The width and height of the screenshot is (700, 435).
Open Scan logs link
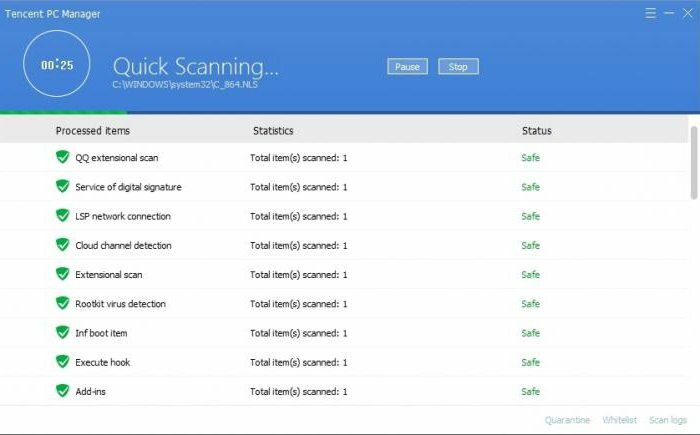(668, 420)
